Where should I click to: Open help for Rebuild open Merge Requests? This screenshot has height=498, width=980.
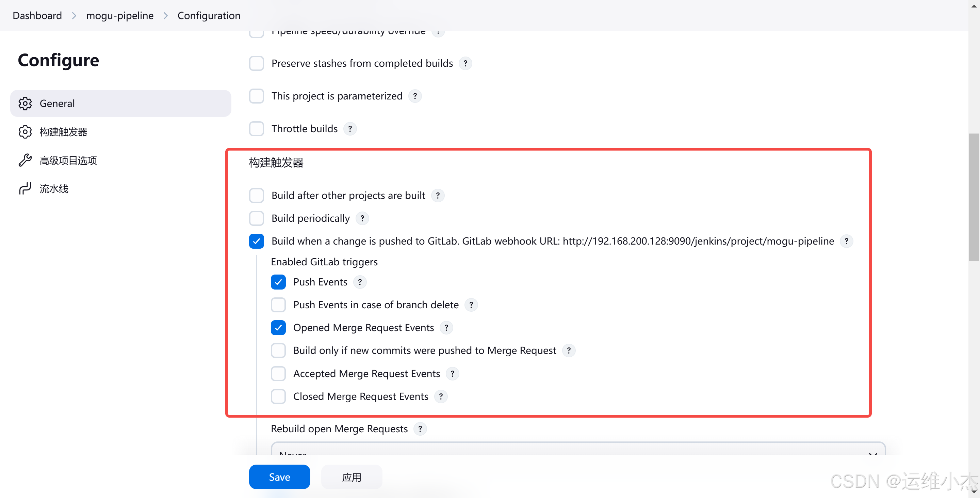coord(420,429)
